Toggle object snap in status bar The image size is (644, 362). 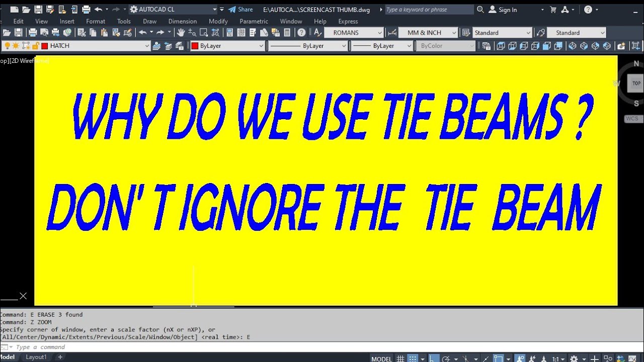[x=499, y=358]
